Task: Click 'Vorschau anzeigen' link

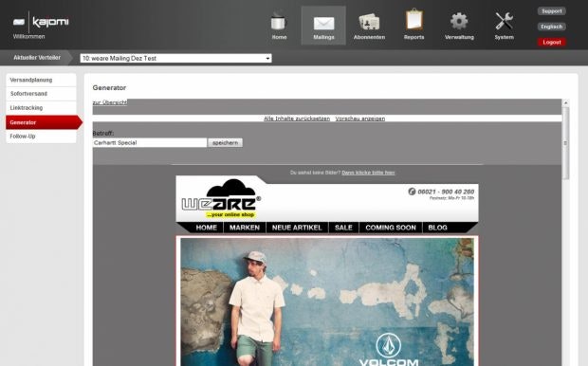Action: point(360,119)
